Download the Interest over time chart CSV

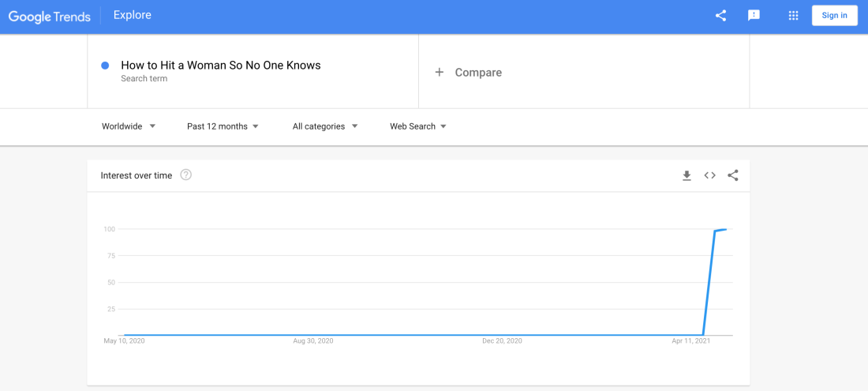coord(687,175)
